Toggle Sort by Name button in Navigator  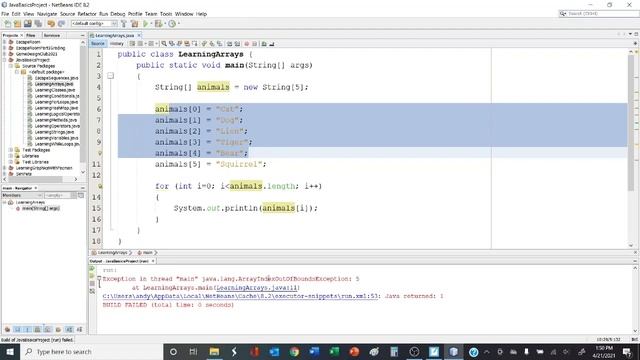(69, 329)
